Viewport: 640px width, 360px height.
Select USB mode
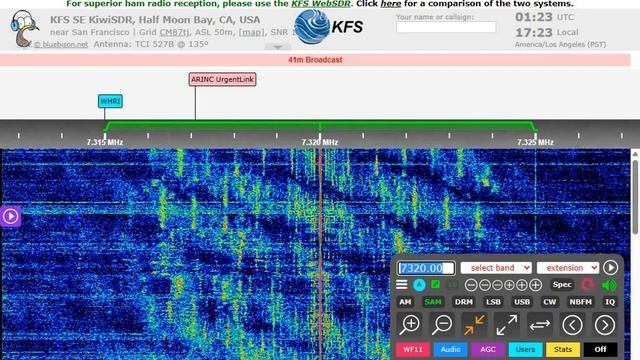[x=522, y=302]
